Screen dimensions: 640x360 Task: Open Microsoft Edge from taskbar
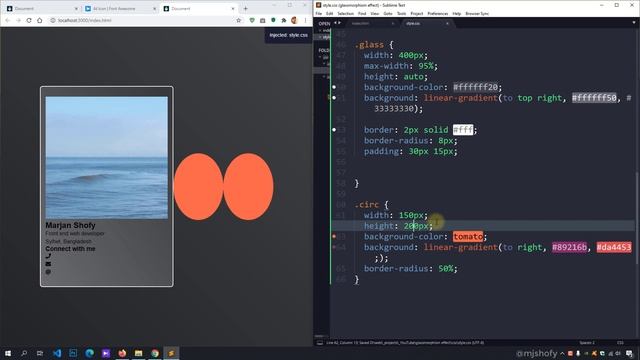click(x=89, y=353)
